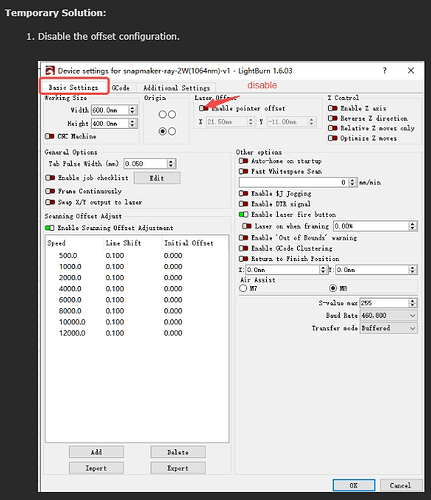The height and width of the screenshot is (500, 431).
Task: Click the working size Width stepper
Action: click(132, 110)
